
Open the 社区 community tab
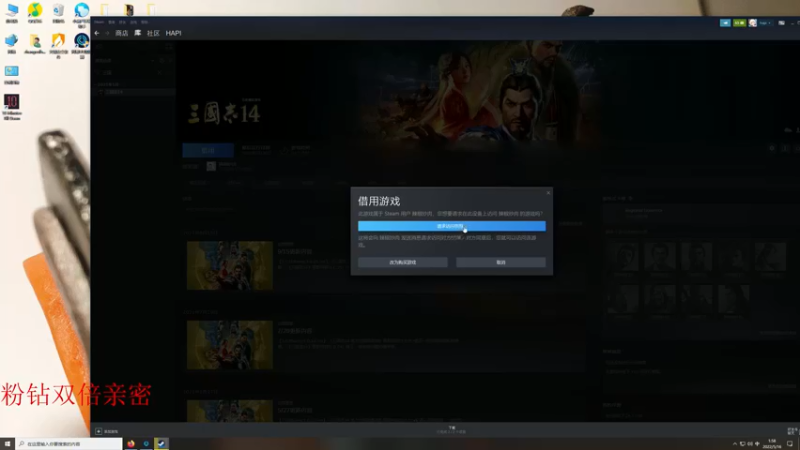coord(153,33)
